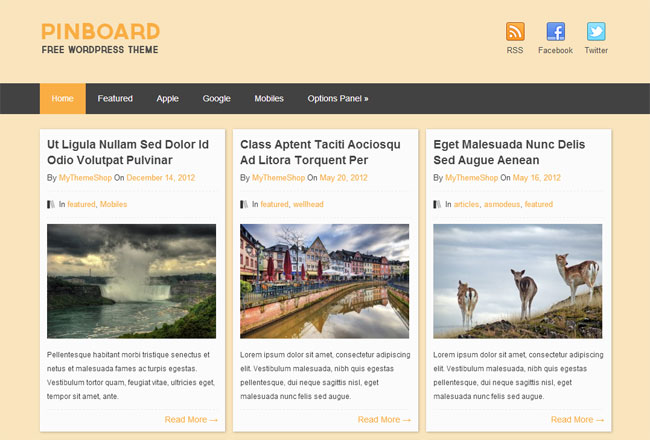This screenshot has height=440, width=650.
Task: Open 'featured' category in Eget Malesuada post
Action: (539, 204)
